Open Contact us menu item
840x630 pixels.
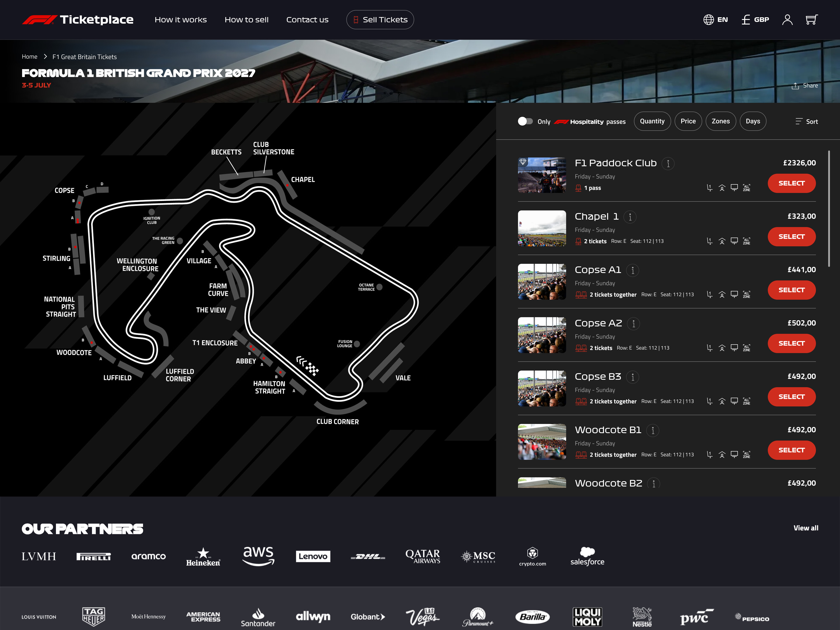pyautogui.click(x=307, y=20)
